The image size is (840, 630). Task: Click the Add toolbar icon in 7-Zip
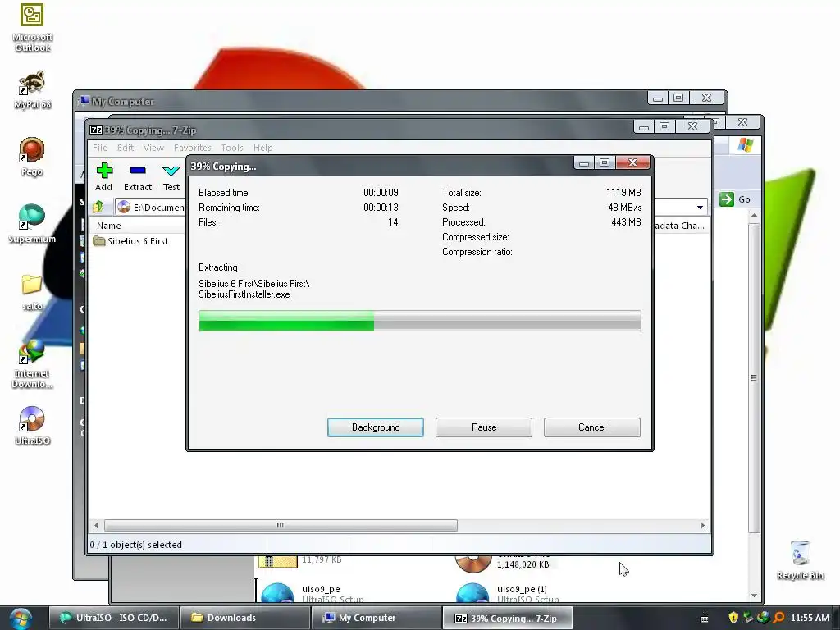pyautogui.click(x=104, y=171)
